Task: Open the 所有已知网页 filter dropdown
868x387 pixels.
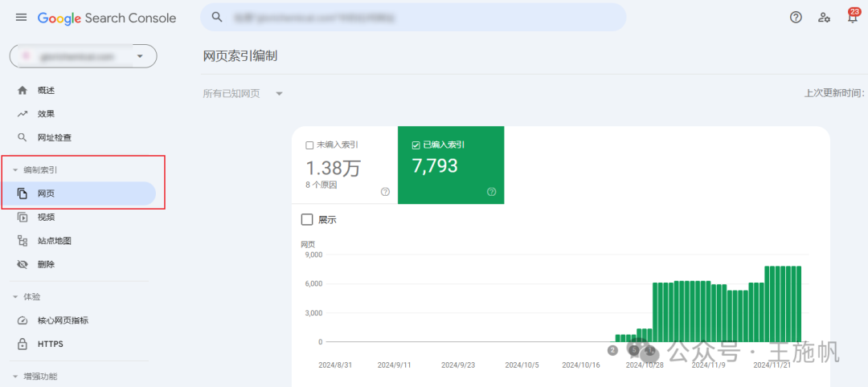Action: (243, 93)
